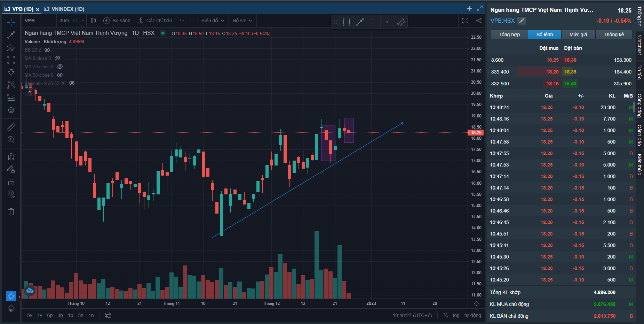Redo the chart action
Image resolution: width=644 pixels, height=324 pixels.
click(x=191, y=21)
